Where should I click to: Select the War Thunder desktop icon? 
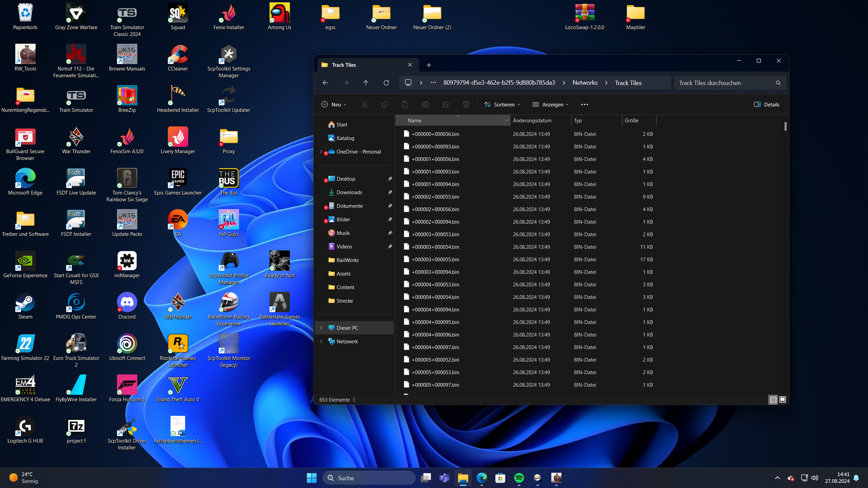pyautogui.click(x=76, y=141)
